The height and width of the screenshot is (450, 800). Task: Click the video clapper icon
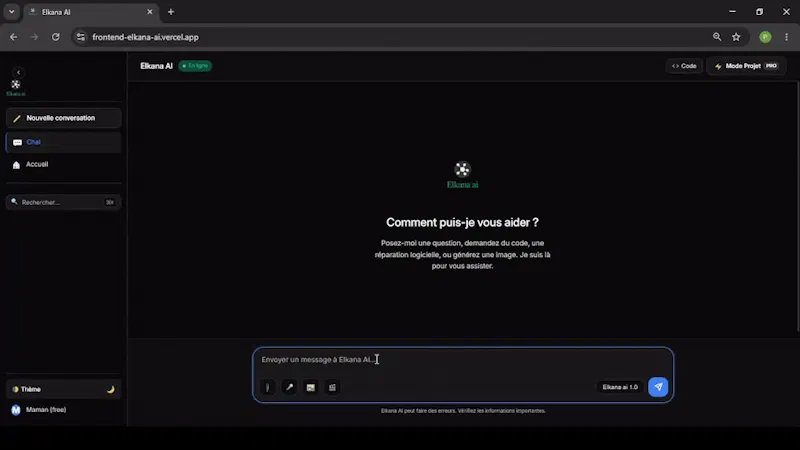332,387
